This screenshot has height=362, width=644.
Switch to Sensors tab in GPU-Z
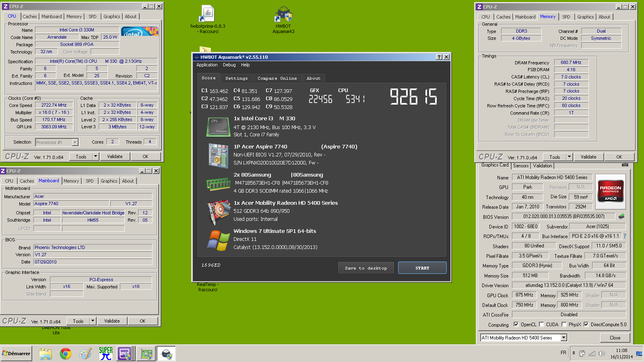(x=521, y=166)
